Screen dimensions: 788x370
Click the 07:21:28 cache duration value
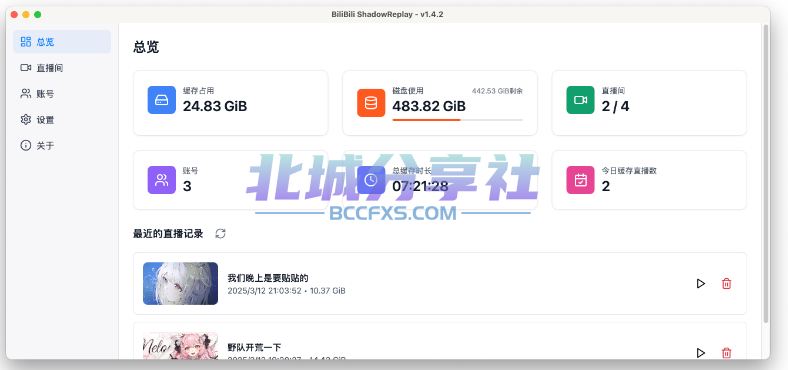(x=420, y=186)
